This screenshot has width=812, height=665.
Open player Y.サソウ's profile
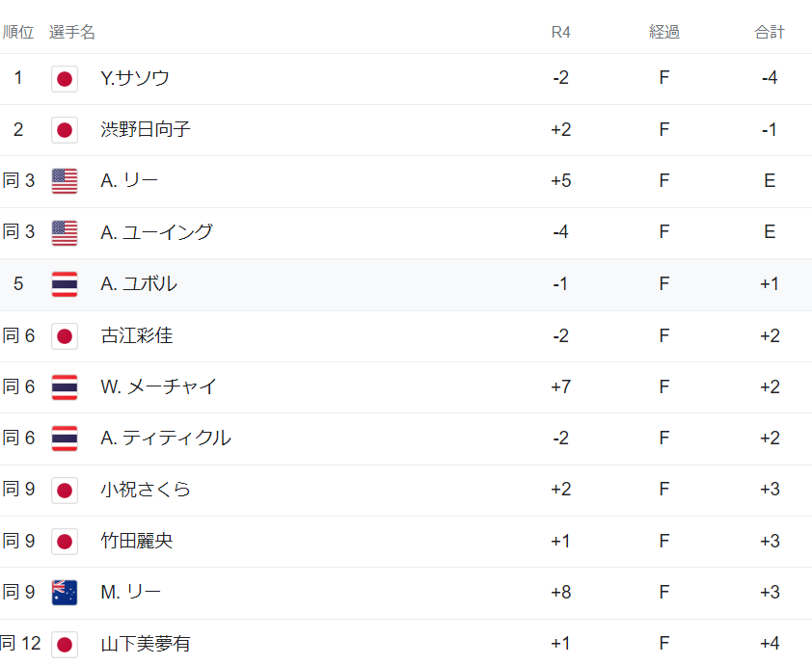[135, 78]
